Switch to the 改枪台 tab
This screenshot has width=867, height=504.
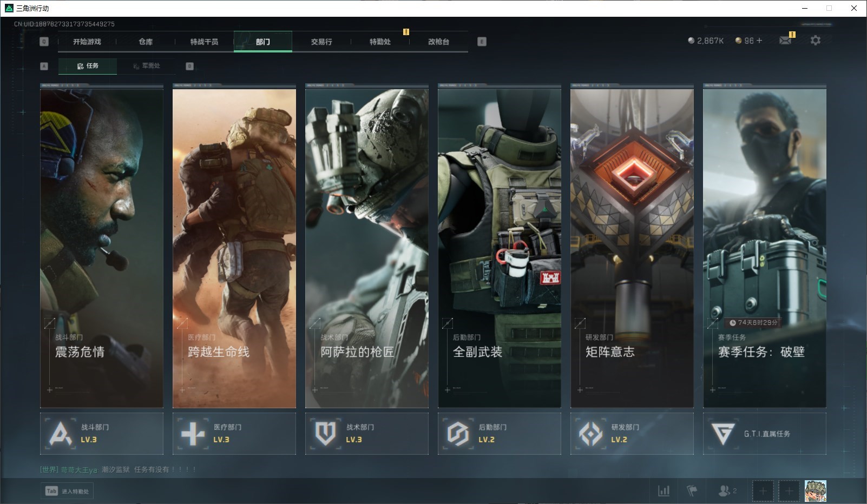pyautogui.click(x=438, y=42)
